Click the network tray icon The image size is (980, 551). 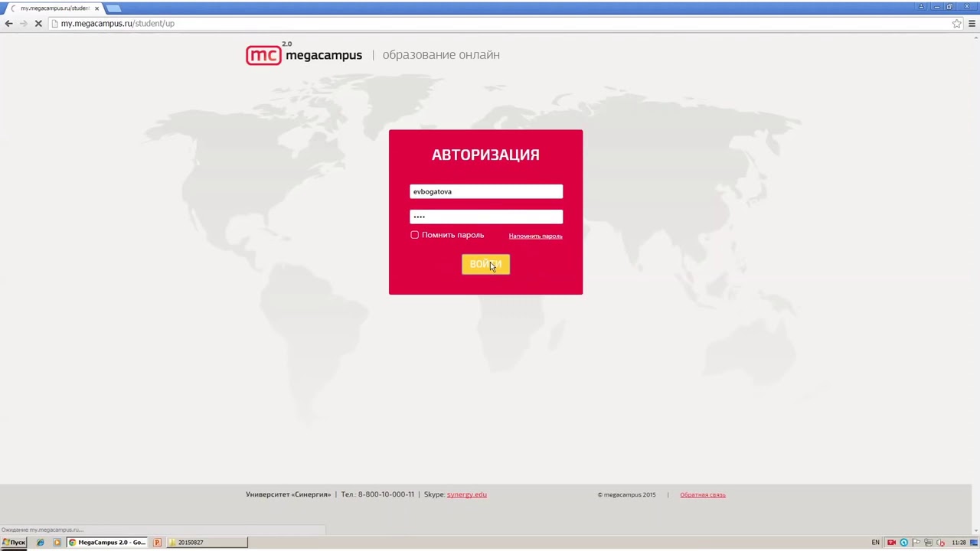point(928,543)
